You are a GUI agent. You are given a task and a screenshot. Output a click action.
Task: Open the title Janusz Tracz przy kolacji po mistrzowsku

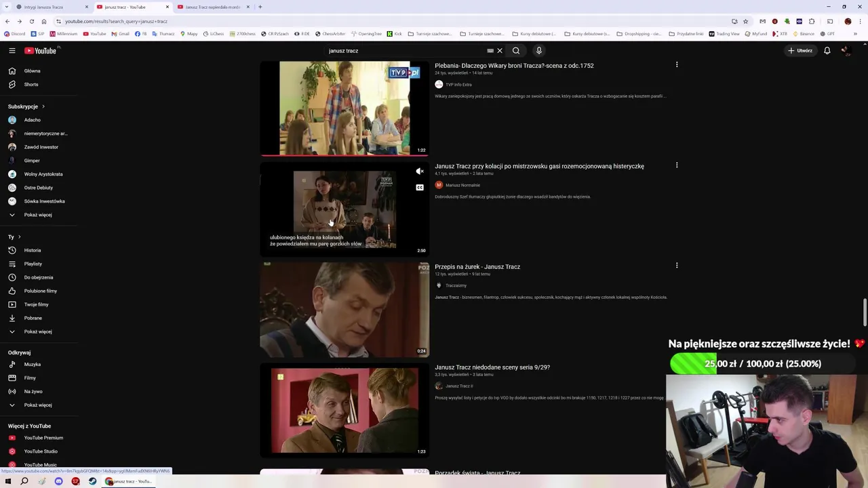click(x=539, y=166)
